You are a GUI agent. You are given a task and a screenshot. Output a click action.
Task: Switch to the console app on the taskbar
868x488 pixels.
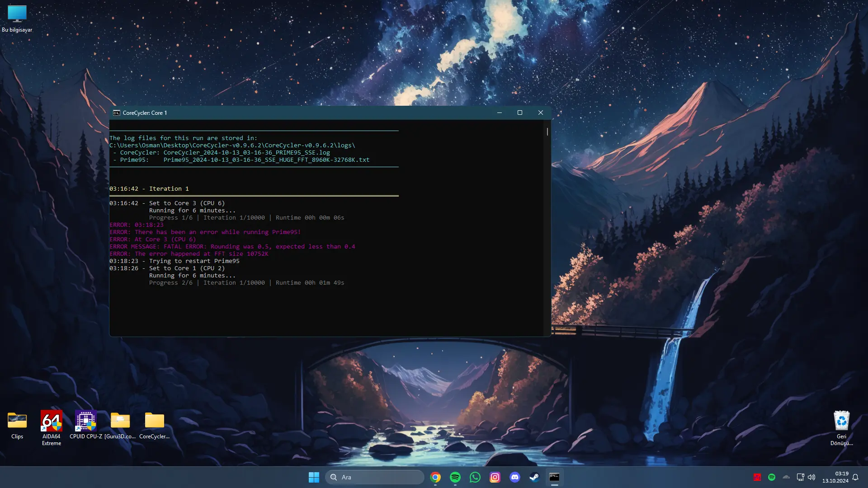pyautogui.click(x=555, y=477)
